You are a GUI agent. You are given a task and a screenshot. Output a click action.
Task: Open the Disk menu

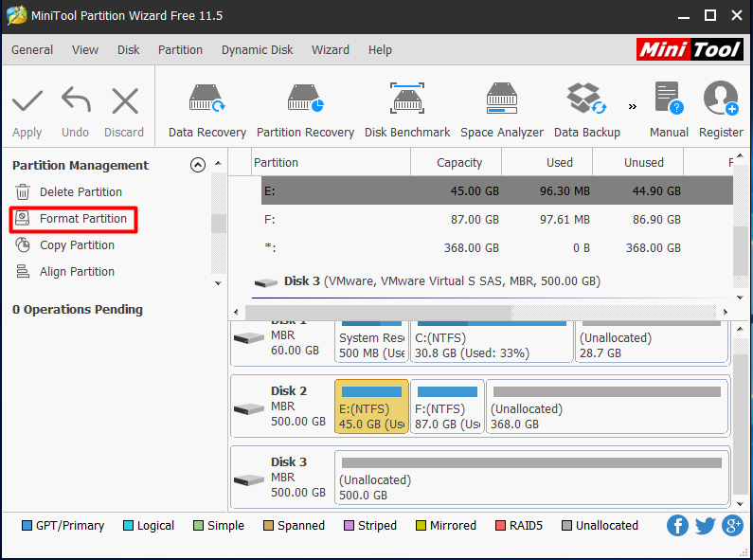pos(128,50)
